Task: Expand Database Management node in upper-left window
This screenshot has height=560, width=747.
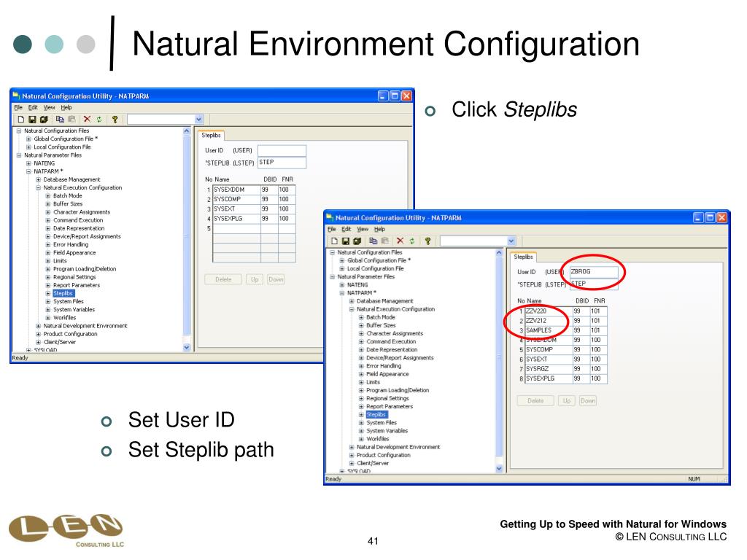Action: coord(38,179)
